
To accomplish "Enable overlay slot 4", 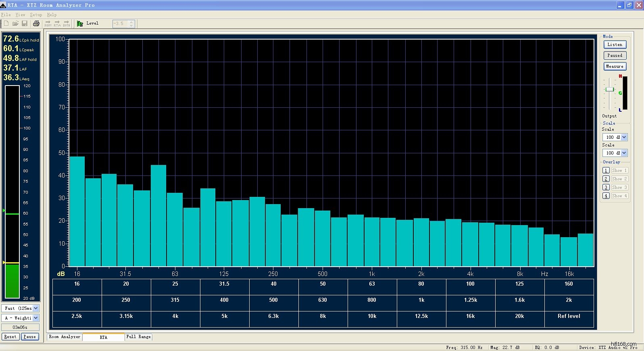I will click(x=606, y=196).
